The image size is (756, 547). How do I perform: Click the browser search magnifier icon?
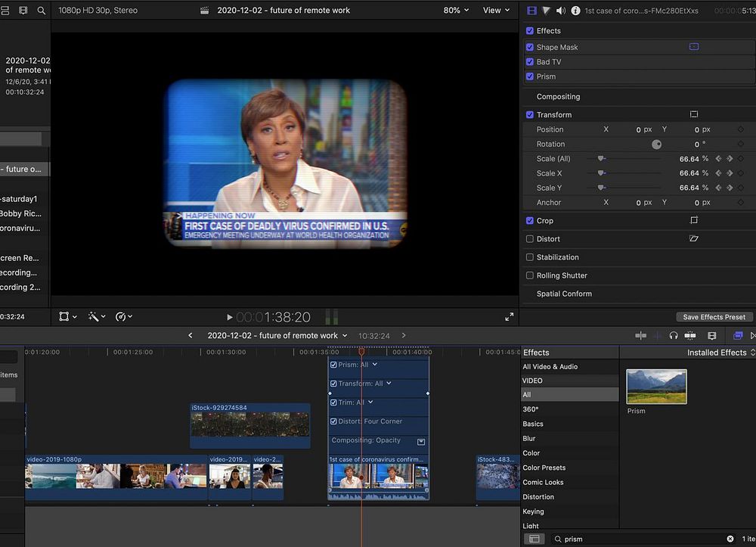[41, 11]
